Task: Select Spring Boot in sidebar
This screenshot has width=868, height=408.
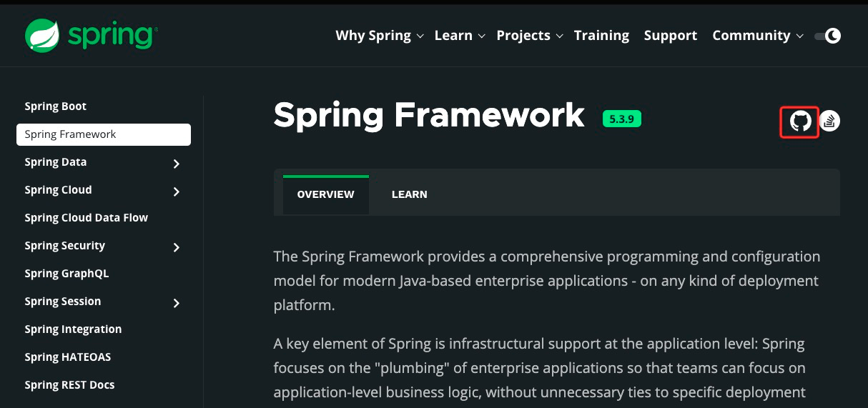Action: coord(55,106)
